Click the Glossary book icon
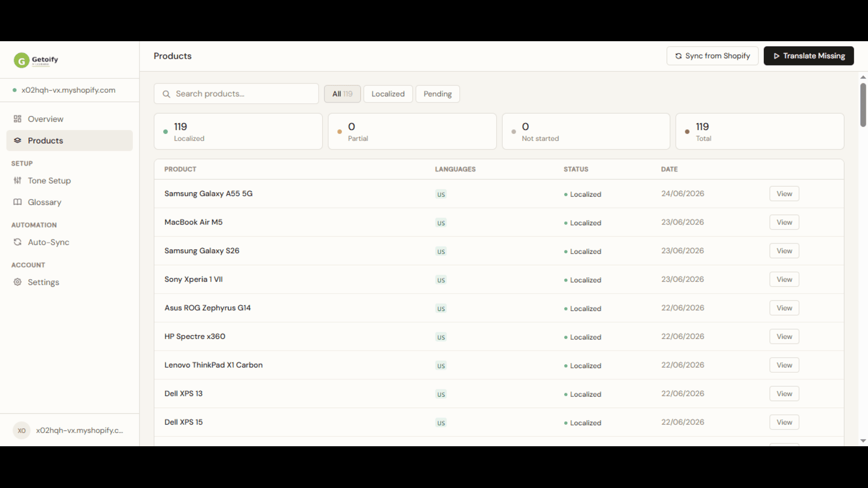The image size is (868, 488). click(x=17, y=202)
